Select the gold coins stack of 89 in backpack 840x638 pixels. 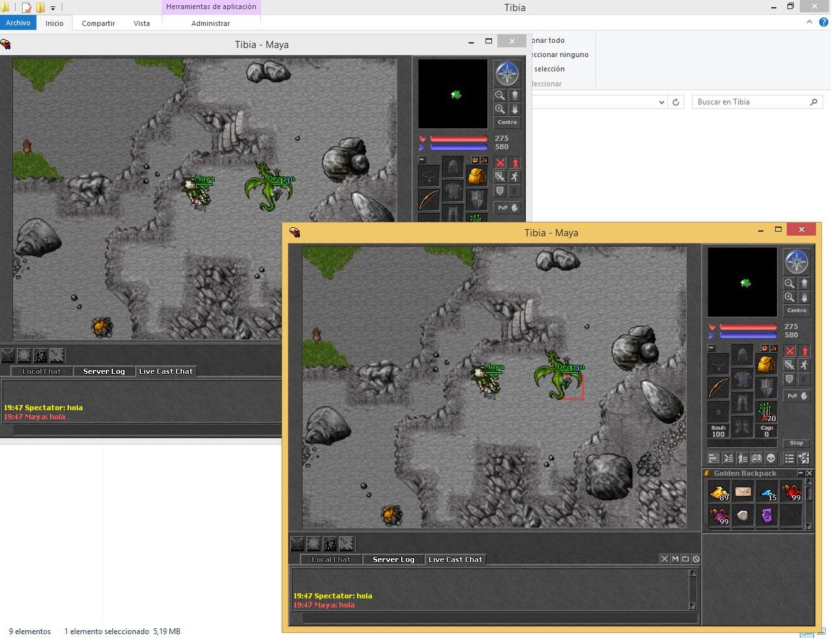(719, 492)
